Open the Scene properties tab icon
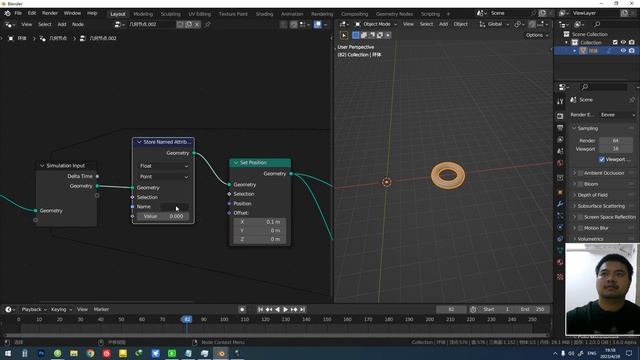 [560, 151]
